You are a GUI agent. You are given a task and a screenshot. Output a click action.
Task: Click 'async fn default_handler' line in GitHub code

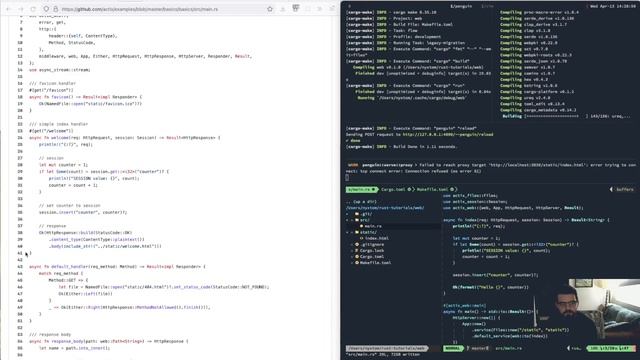(x=117, y=267)
